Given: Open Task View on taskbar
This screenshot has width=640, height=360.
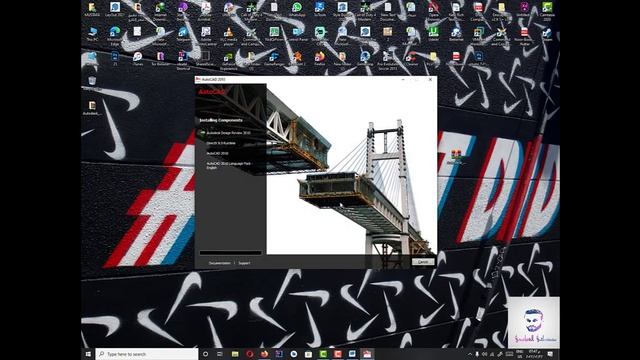Looking at the screenshot, I should click(220, 354).
